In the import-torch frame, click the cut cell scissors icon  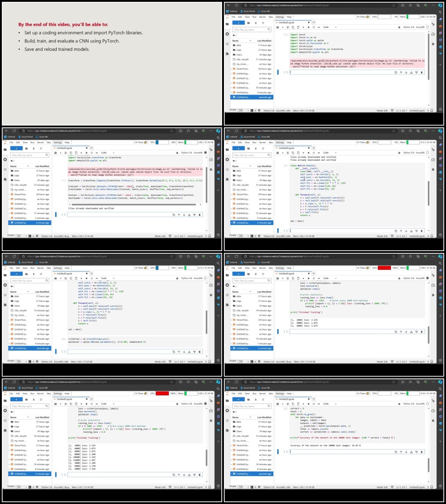[288, 27]
